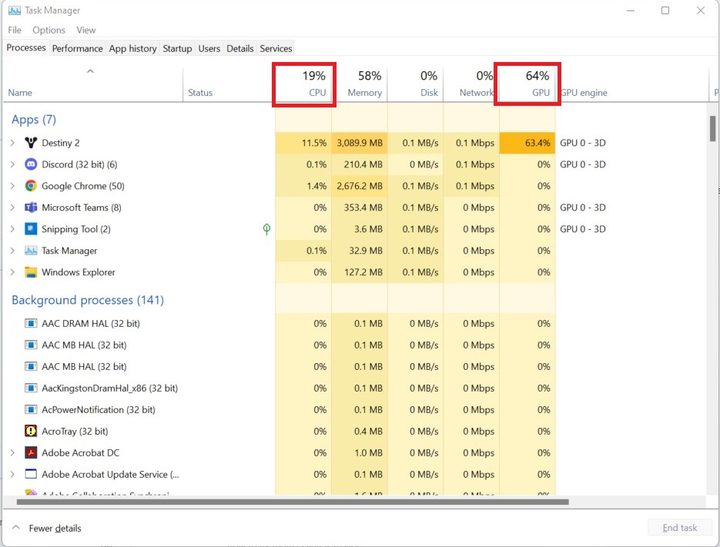This screenshot has width=720, height=547.
Task: Expand the Snipping Tool process group
Action: (x=12, y=229)
